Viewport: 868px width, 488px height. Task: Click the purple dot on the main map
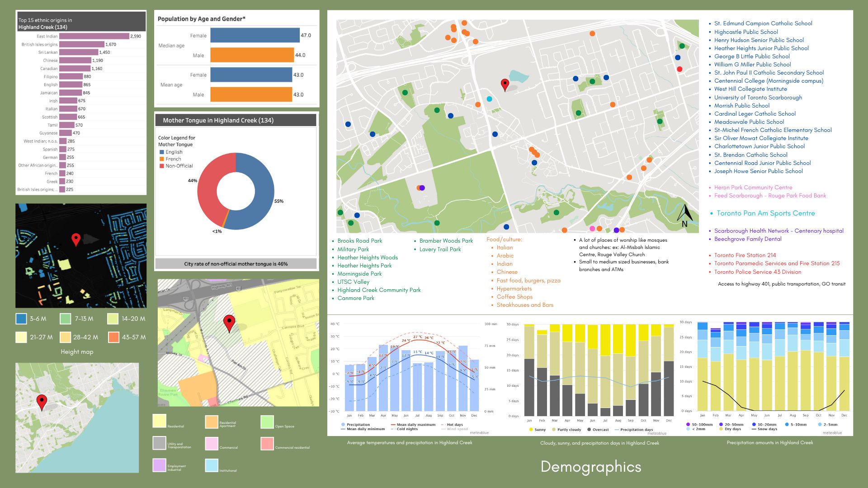point(422,188)
